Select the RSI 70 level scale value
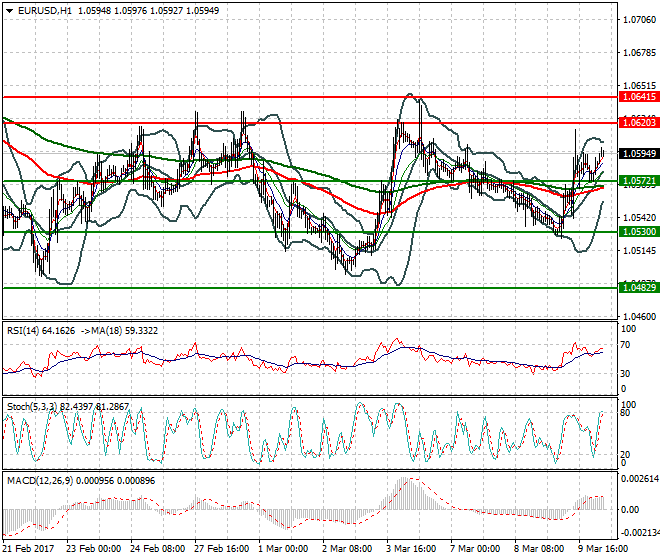 (x=625, y=345)
